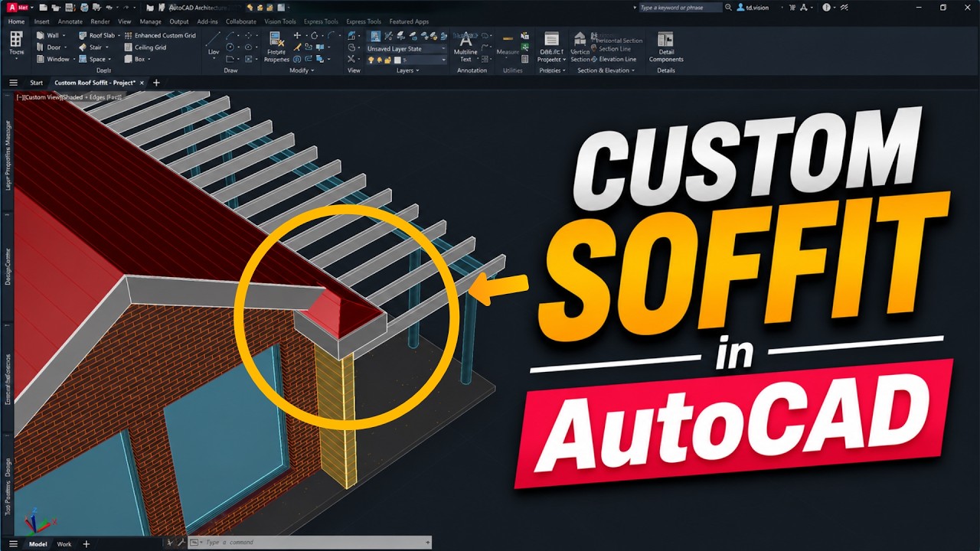Open the Shaded + Edges visual style control
The image size is (980, 551).
[93, 97]
